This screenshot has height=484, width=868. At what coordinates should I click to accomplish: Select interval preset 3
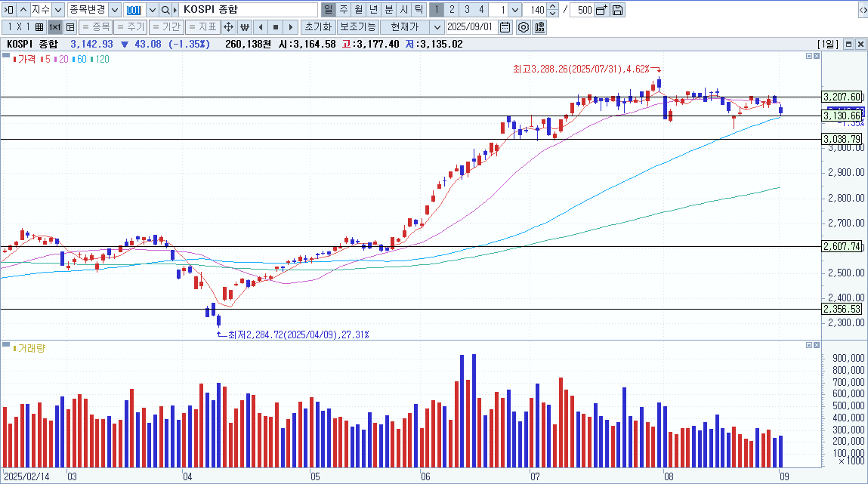(x=467, y=9)
